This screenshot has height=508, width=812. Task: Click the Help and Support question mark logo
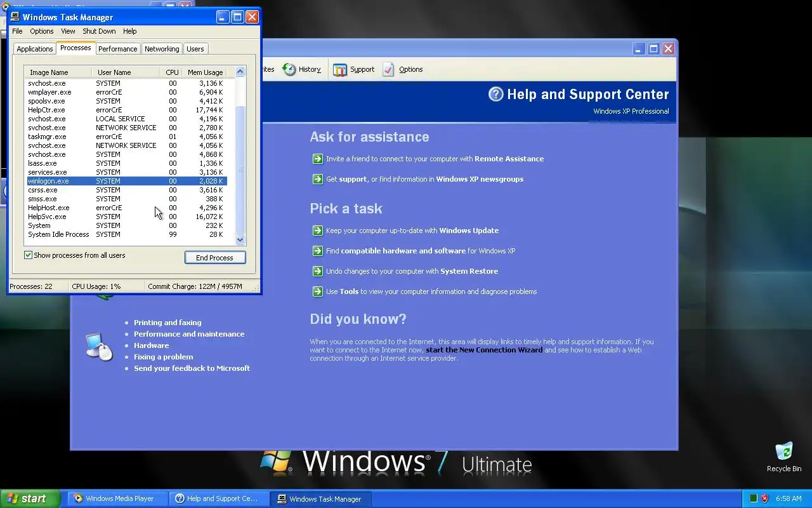point(495,94)
